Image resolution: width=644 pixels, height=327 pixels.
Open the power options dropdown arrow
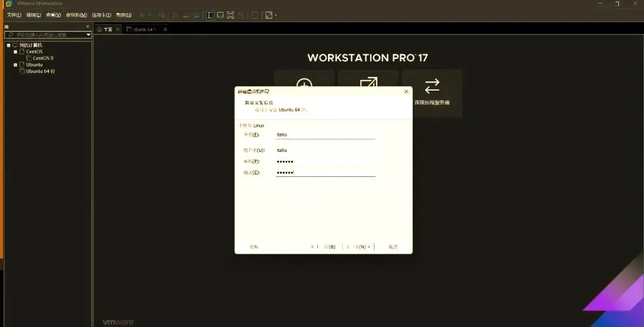[149, 15]
